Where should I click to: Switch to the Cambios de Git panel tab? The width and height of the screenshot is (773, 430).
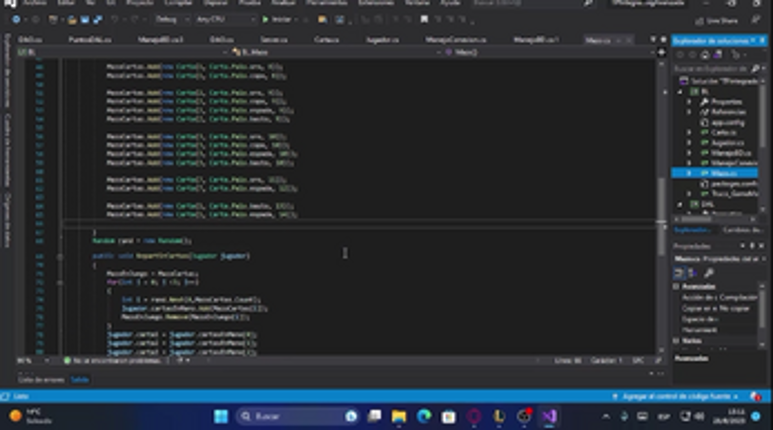click(741, 230)
